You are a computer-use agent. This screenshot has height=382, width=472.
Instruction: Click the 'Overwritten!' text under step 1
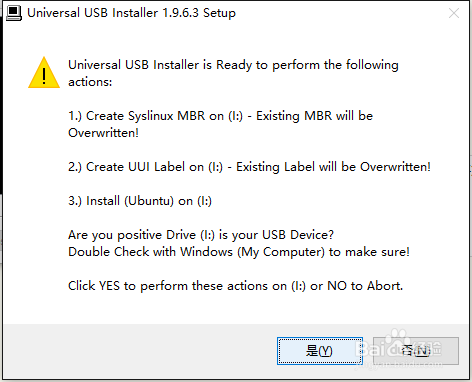(x=103, y=133)
